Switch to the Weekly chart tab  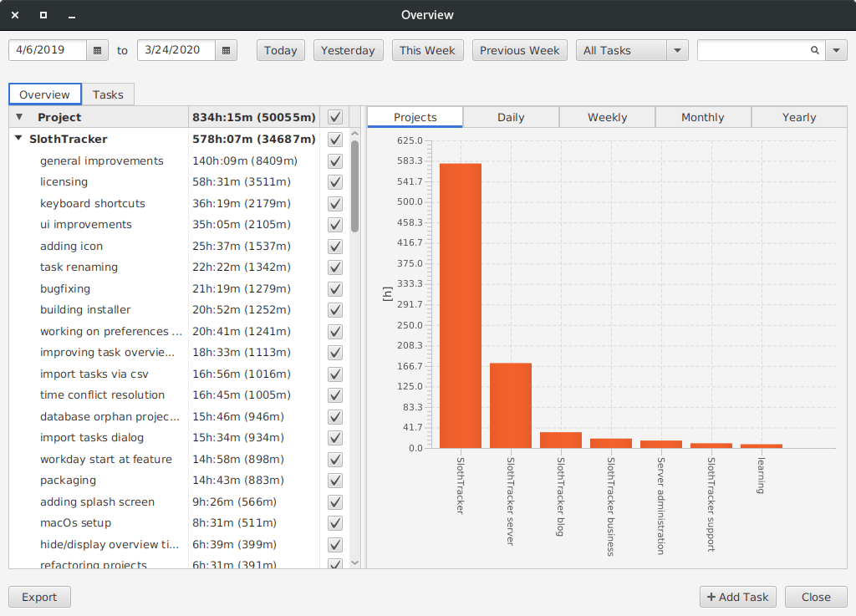click(607, 117)
